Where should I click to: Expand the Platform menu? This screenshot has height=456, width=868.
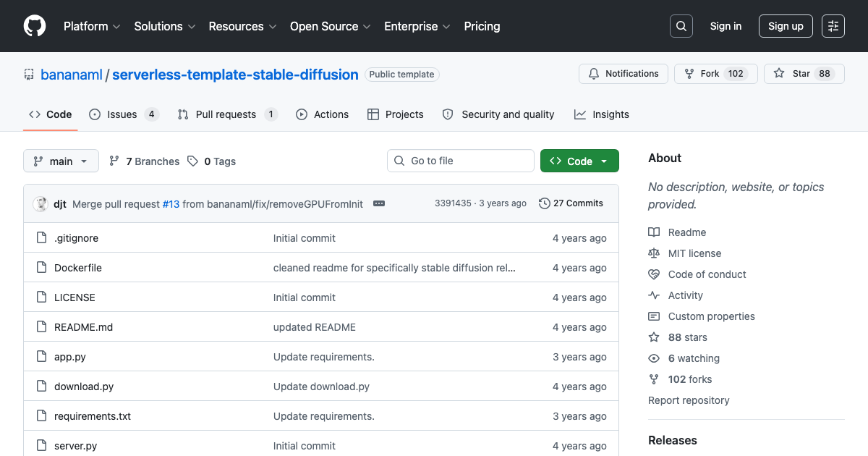pos(90,26)
